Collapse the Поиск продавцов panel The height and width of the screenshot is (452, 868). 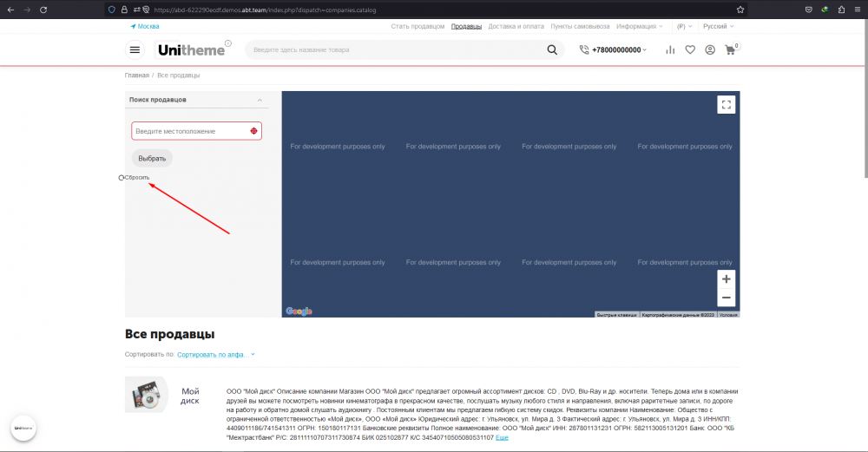[x=260, y=101]
